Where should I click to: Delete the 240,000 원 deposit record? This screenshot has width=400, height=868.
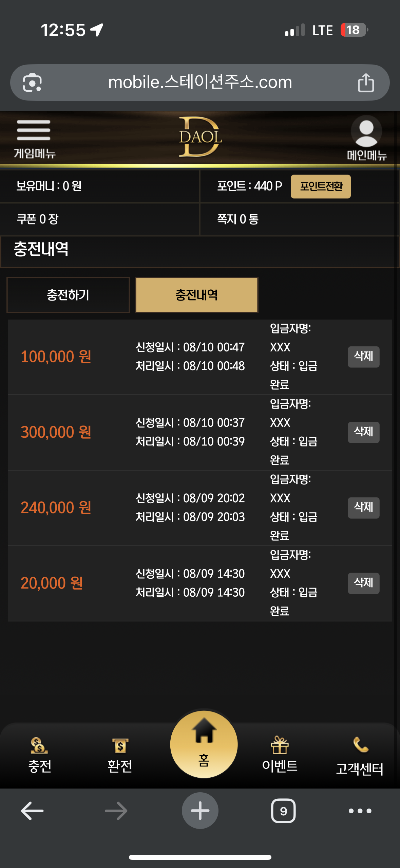[x=363, y=508]
